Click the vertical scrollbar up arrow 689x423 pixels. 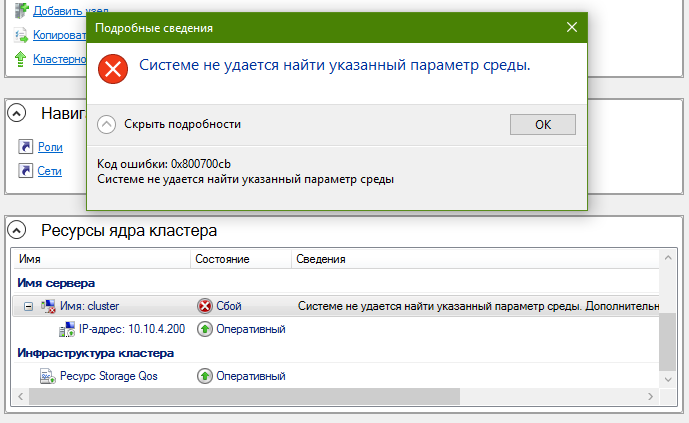pos(668,258)
